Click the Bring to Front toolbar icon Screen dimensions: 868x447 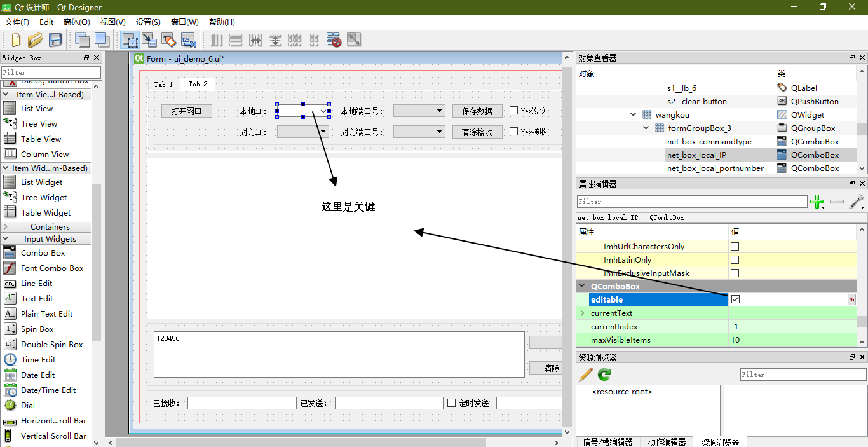(102, 40)
